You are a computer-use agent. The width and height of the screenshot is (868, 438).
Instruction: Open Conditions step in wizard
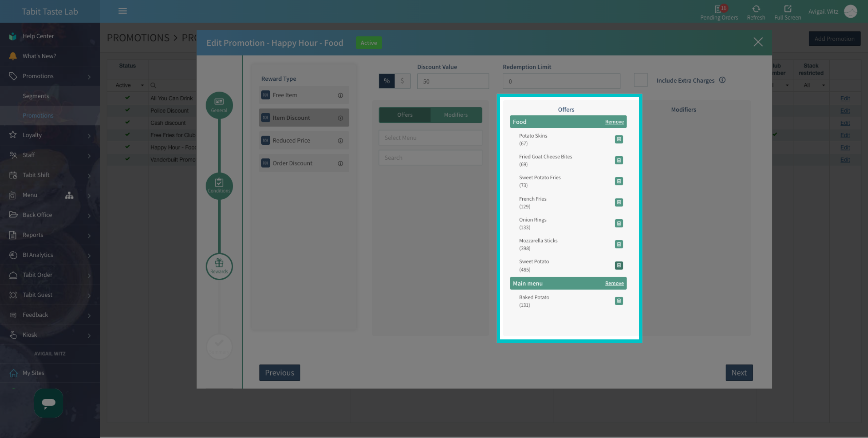219,186
